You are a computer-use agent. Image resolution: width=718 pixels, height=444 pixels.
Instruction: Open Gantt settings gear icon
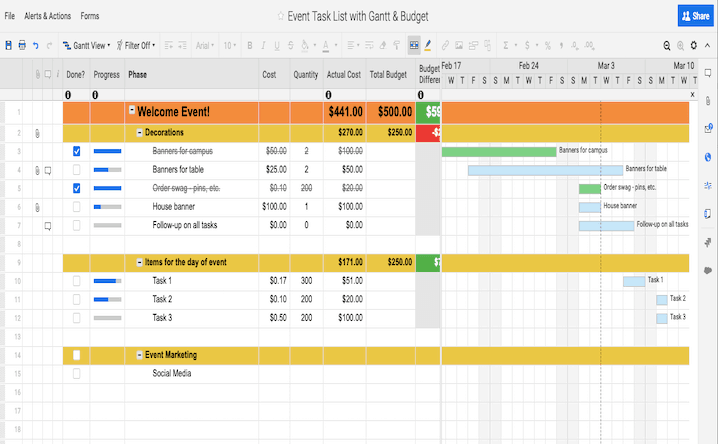click(693, 46)
